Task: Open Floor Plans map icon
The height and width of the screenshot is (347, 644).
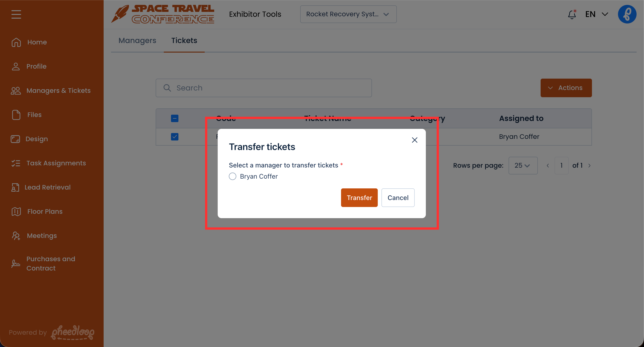Action: click(16, 211)
